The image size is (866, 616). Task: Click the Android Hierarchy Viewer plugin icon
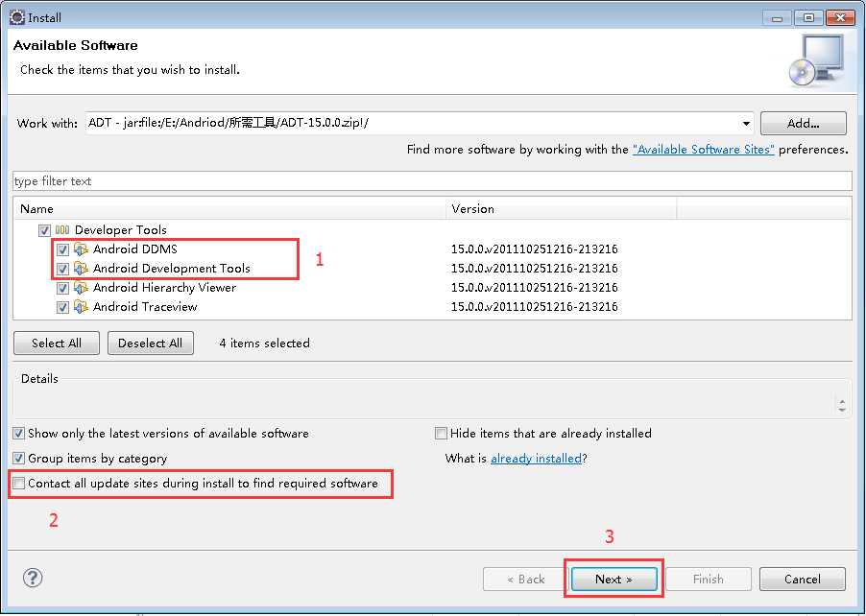tap(82, 288)
